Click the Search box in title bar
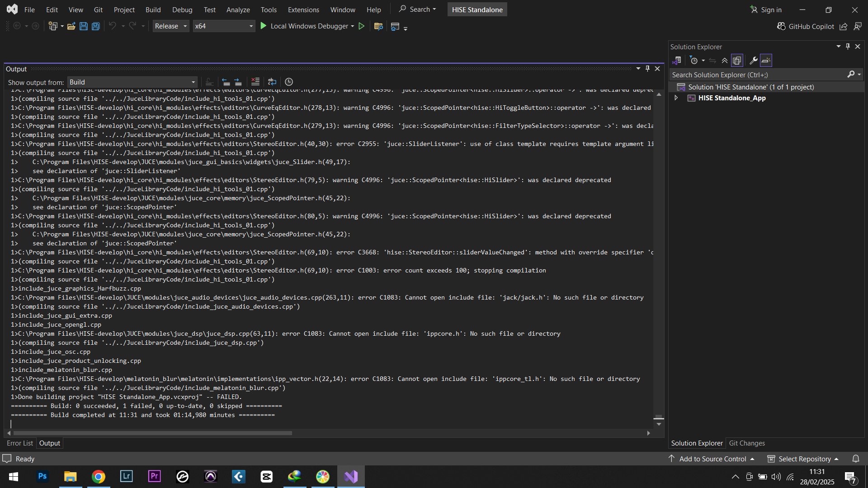Screen dimensions: 868x488 click(417, 9)
